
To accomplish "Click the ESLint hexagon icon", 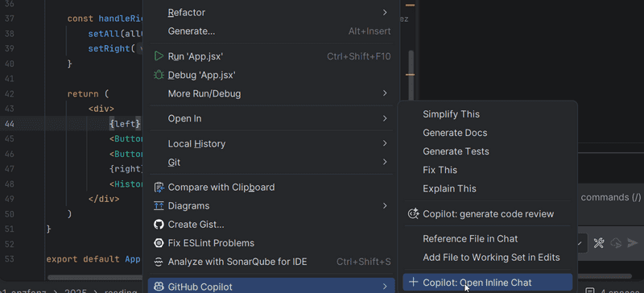I will pos(159,243).
